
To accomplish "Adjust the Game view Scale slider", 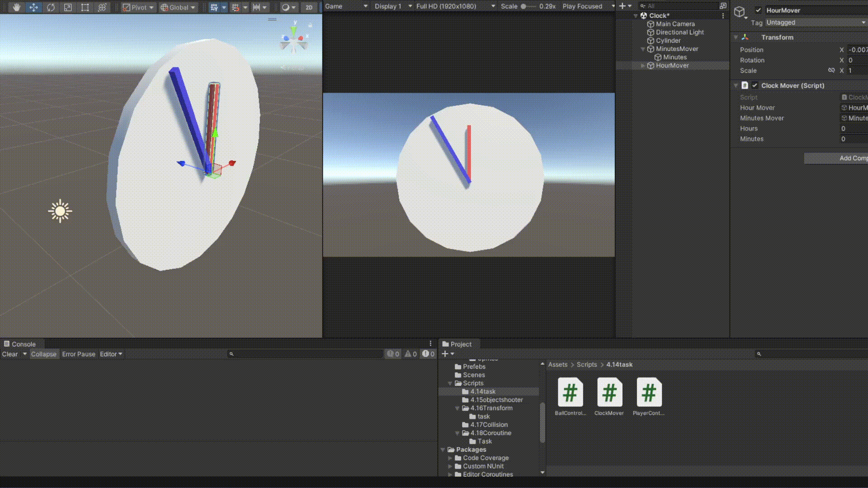I will tap(527, 6).
